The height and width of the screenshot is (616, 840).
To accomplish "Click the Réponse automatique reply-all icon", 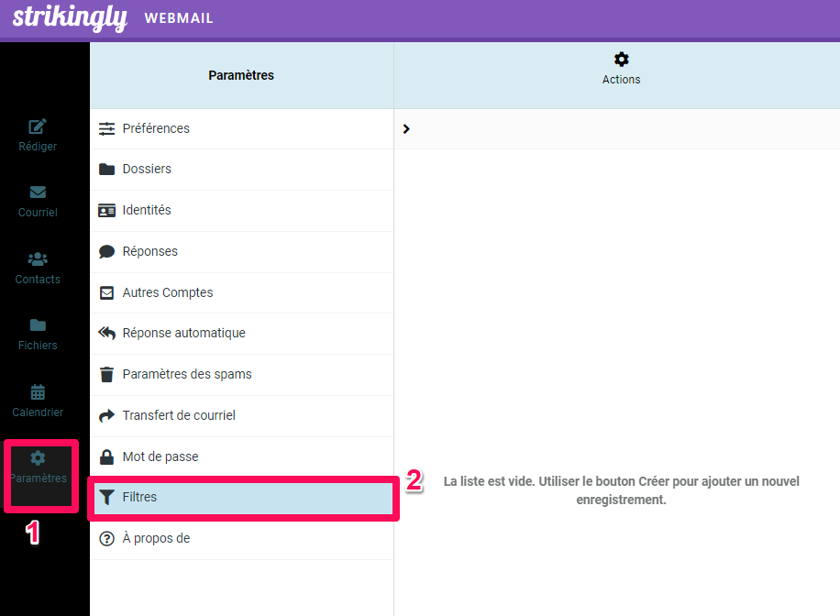I will [106, 333].
